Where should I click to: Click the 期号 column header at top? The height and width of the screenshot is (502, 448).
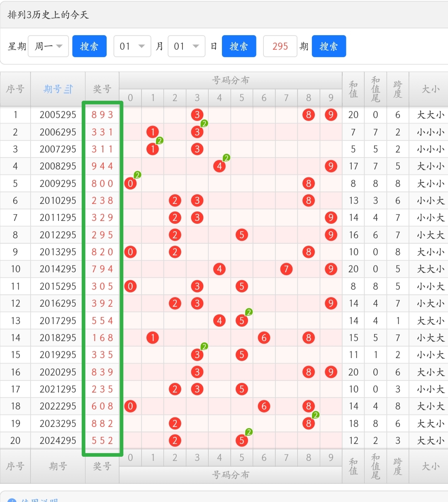(x=58, y=89)
